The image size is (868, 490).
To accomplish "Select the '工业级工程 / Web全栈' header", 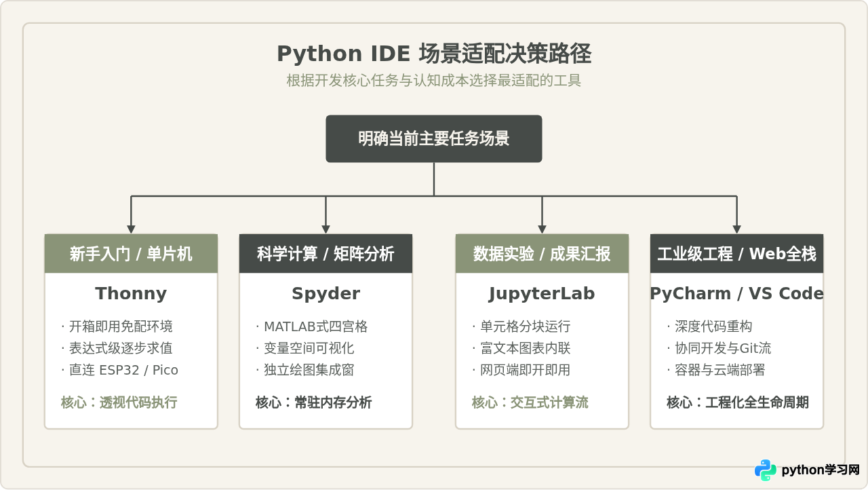I will pos(736,254).
